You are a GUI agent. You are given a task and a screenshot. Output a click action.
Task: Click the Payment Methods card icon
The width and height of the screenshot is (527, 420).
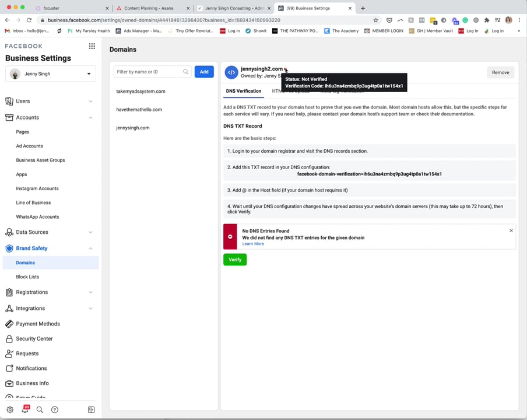coord(9,324)
